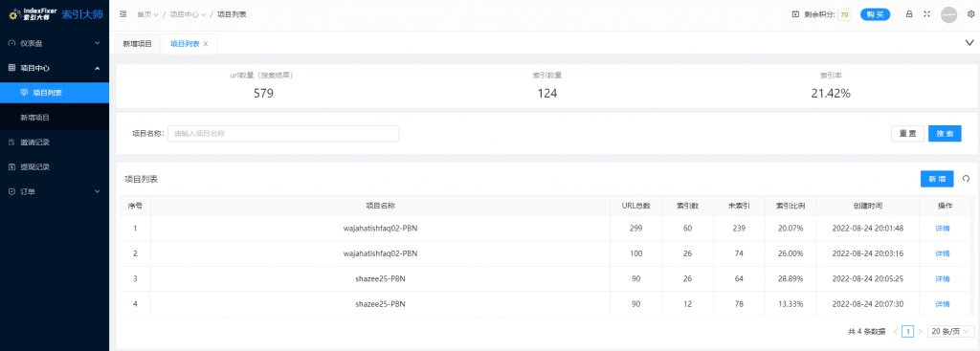Click the unindexed count 239 cell

click(x=739, y=229)
